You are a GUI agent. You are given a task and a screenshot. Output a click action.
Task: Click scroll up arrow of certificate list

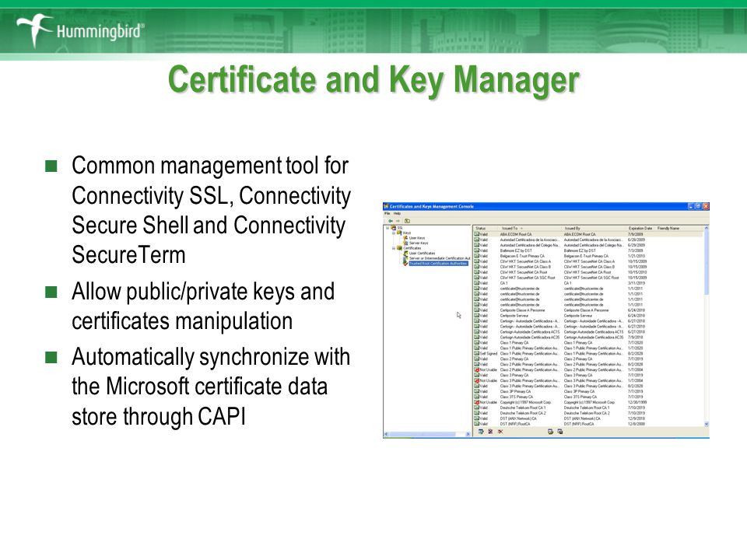(707, 229)
